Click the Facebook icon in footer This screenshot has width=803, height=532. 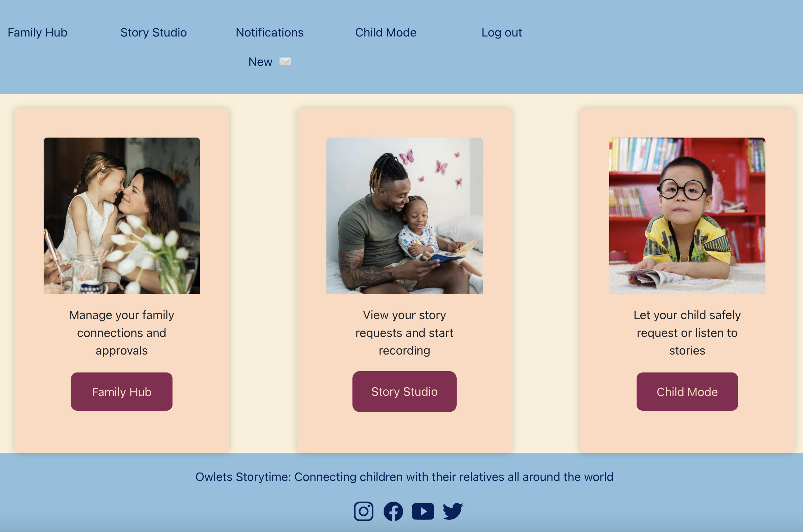pos(393,509)
